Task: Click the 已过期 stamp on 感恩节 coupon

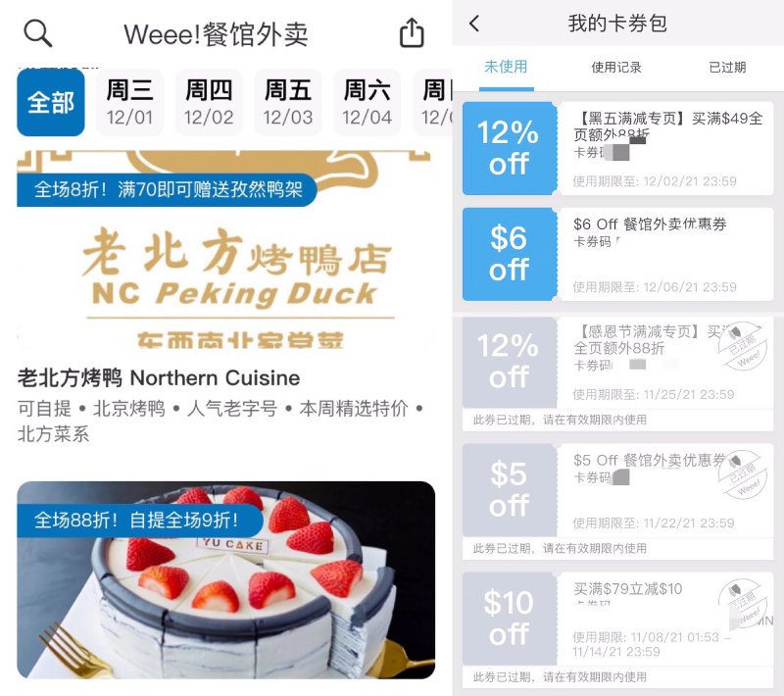Action: [742, 346]
